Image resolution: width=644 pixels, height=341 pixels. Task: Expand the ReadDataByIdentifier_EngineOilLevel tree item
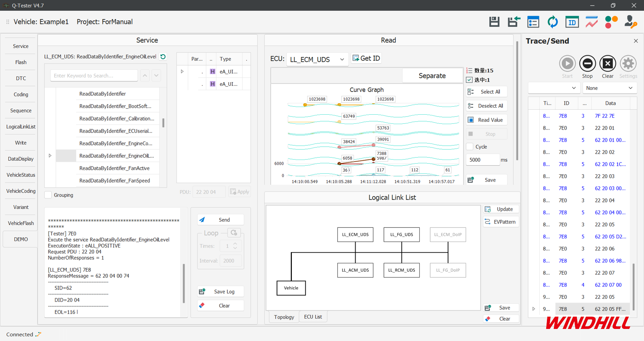[50, 156]
